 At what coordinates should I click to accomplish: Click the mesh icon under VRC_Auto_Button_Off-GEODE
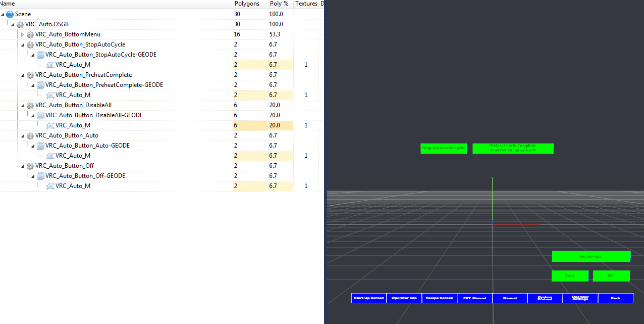point(50,186)
